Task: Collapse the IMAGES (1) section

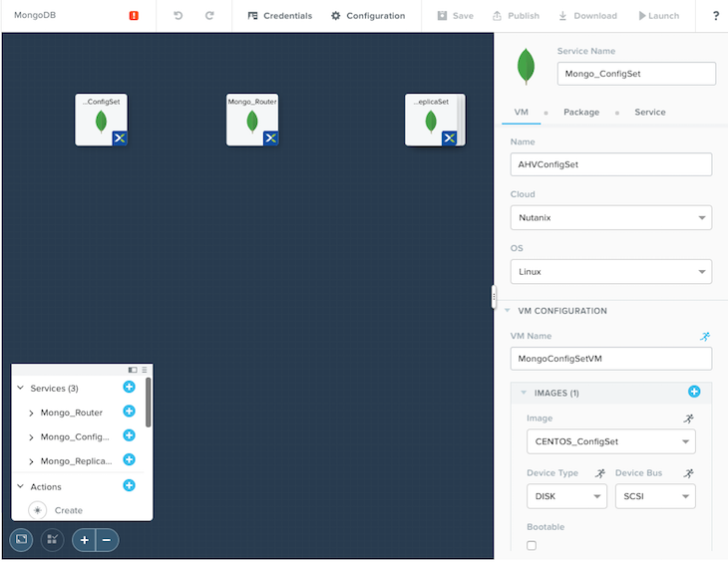Action: click(x=524, y=393)
